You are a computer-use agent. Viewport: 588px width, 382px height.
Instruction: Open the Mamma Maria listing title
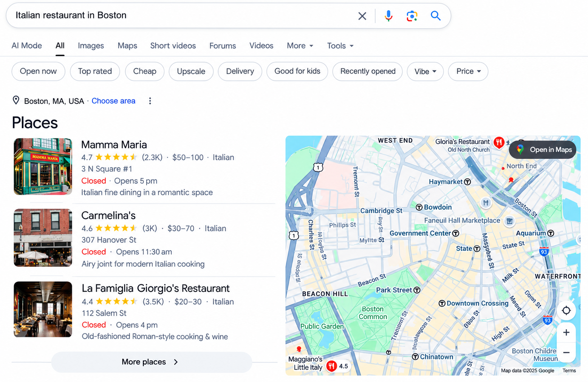pos(114,145)
